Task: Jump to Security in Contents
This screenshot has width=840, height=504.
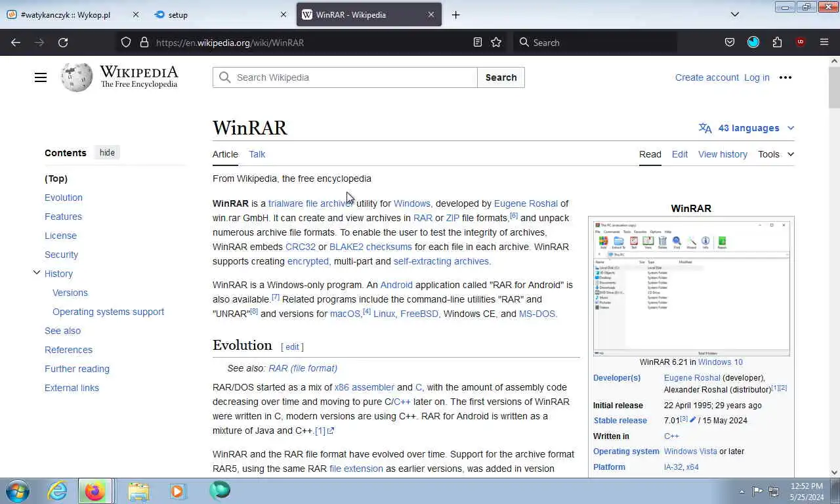Action: tap(61, 255)
